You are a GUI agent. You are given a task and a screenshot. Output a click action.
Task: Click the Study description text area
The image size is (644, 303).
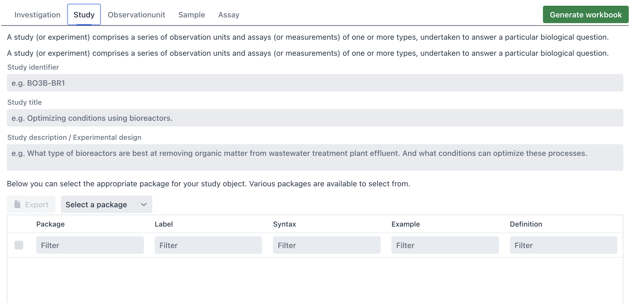(315, 157)
